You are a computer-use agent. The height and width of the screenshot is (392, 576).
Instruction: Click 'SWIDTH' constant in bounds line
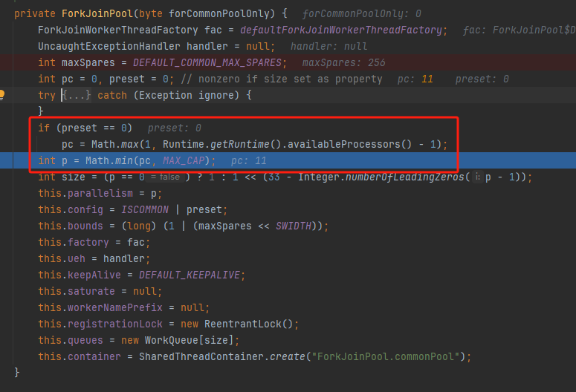(293, 226)
